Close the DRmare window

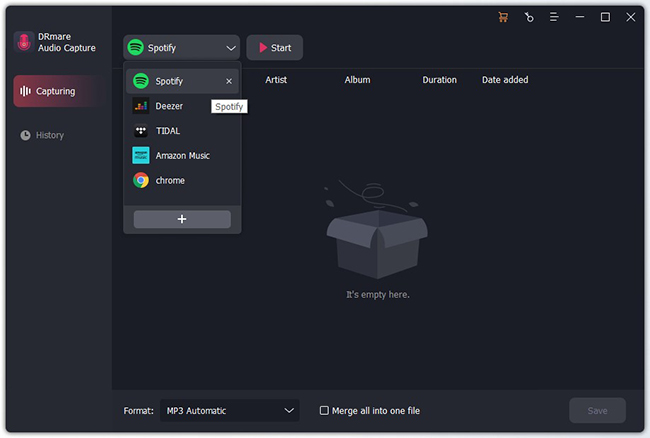(x=631, y=17)
